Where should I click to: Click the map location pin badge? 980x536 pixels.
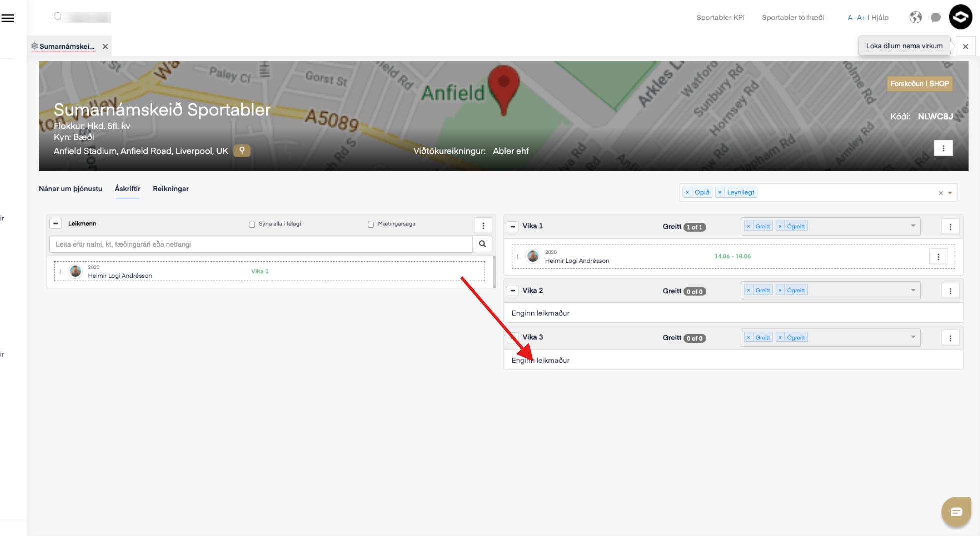(x=242, y=151)
